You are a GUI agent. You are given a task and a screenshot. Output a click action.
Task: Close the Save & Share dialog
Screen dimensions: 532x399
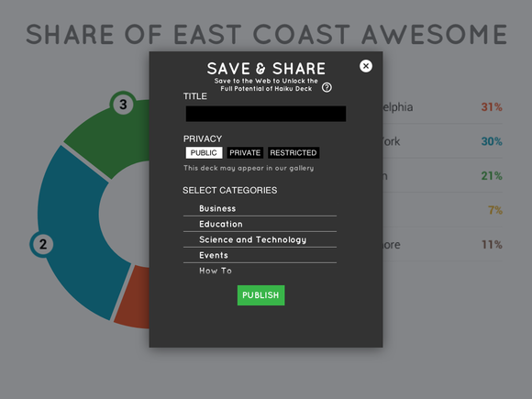click(366, 66)
